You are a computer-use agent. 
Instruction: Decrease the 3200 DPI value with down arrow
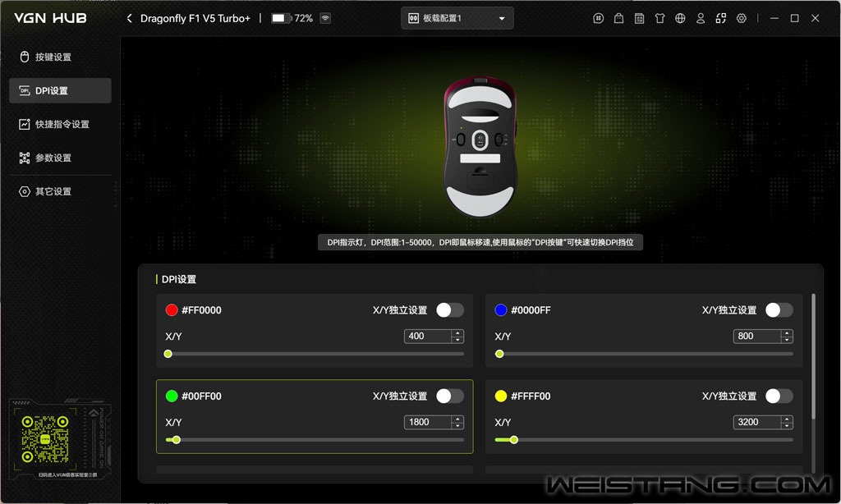tap(787, 425)
